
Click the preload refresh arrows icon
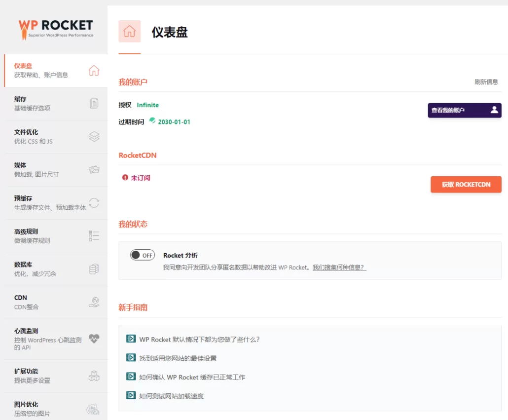[x=94, y=203]
